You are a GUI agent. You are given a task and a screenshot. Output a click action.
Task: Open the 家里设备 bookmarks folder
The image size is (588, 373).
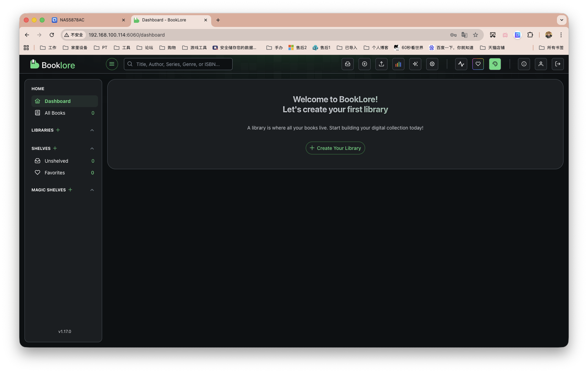pos(75,48)
